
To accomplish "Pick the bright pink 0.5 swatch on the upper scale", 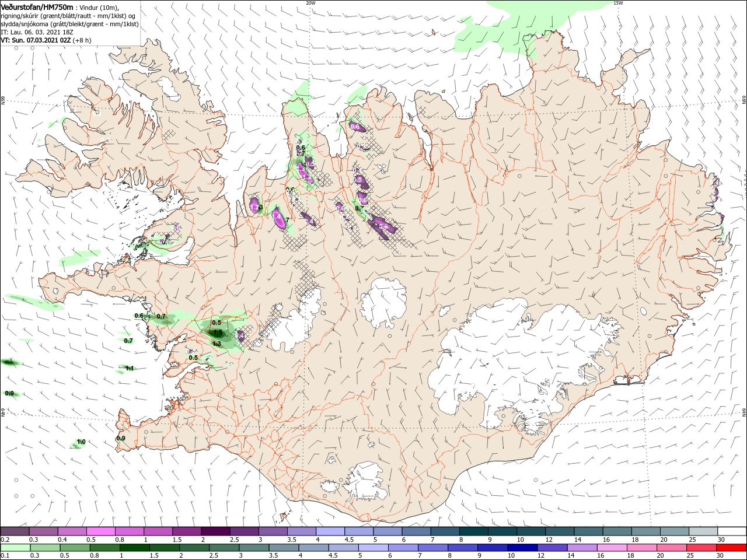I will point(100,531).
